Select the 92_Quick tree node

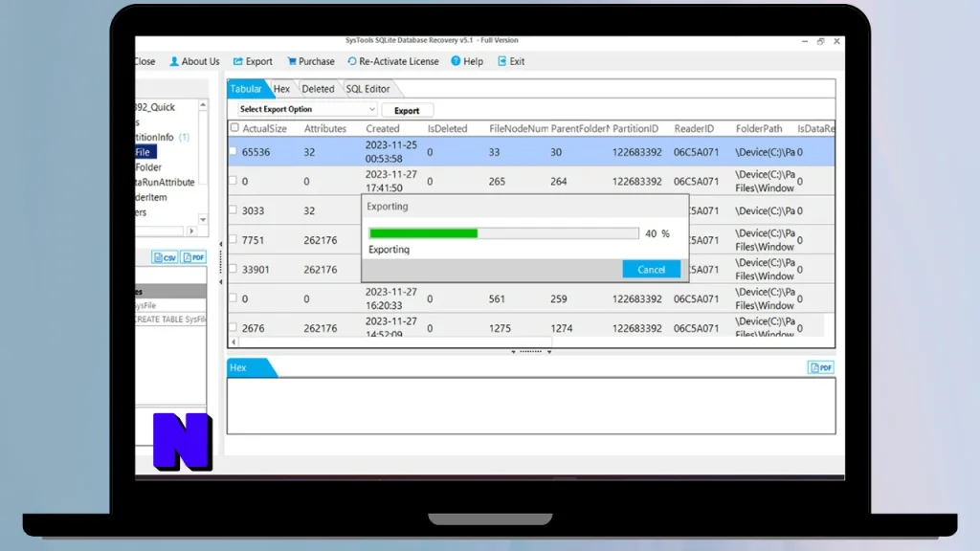pos(155,107)
